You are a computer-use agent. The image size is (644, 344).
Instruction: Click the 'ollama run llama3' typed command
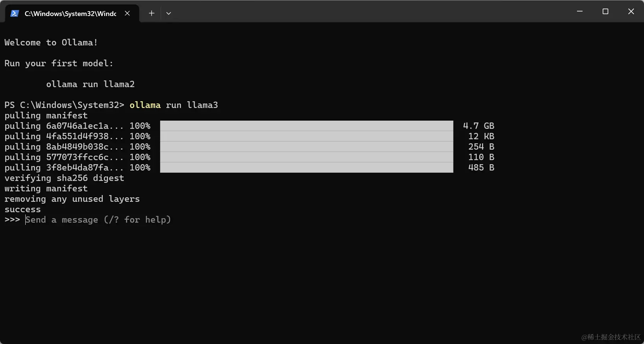(174, 105)
